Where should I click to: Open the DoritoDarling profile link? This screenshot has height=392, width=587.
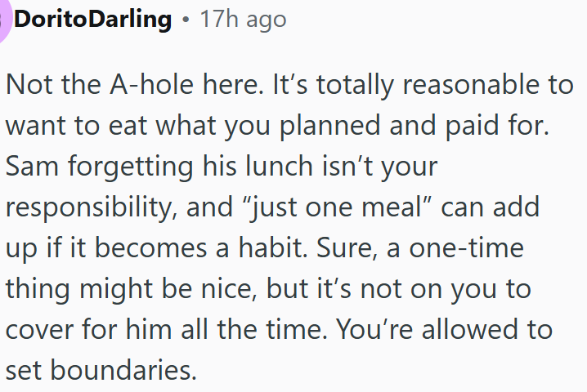click(x=93, y=19)
